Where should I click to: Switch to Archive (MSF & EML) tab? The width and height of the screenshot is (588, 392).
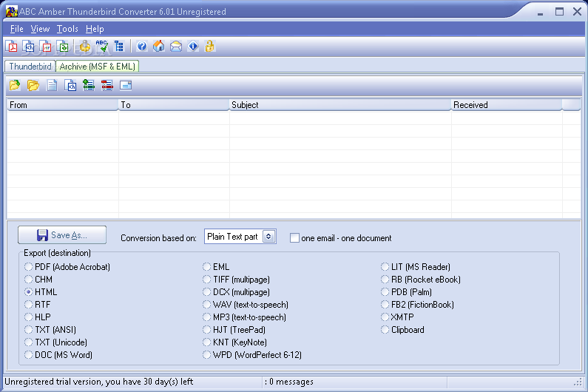[x=98, y=67]
